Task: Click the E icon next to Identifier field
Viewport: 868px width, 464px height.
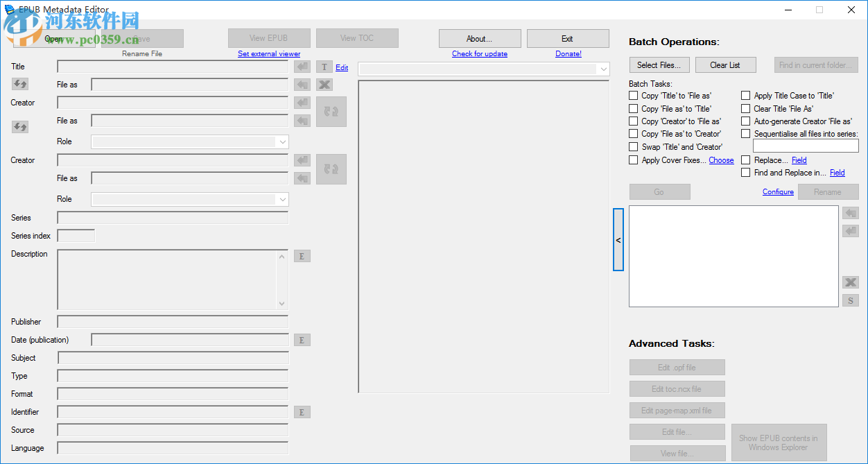Action: 302,412
